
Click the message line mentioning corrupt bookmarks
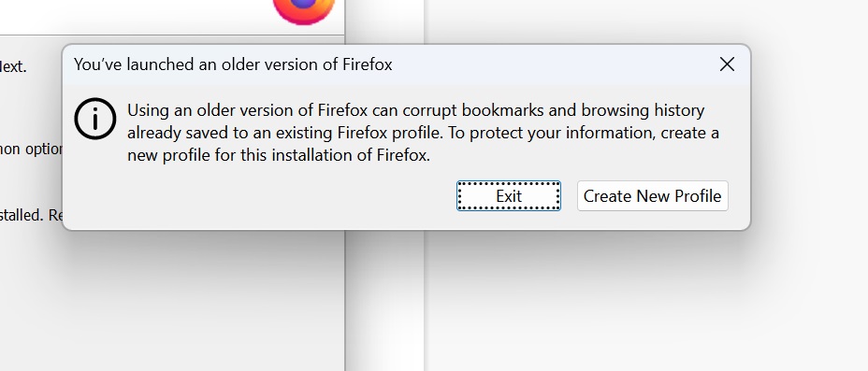click(415, 110)
